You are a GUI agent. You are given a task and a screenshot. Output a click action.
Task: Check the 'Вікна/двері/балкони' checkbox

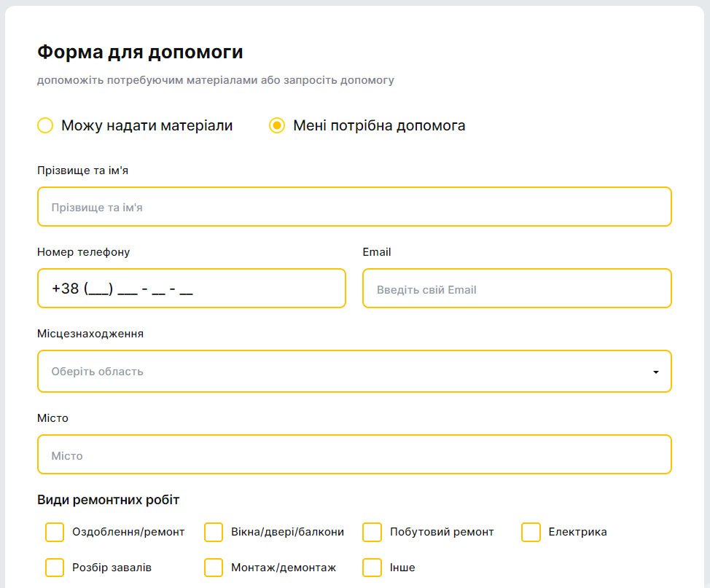pyautogui.click(x=214, y=532)
